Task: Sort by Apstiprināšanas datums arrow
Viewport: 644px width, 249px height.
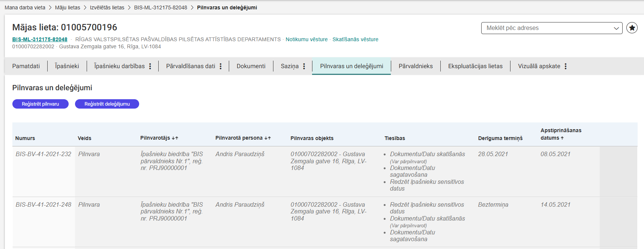Action: (562, 138)
